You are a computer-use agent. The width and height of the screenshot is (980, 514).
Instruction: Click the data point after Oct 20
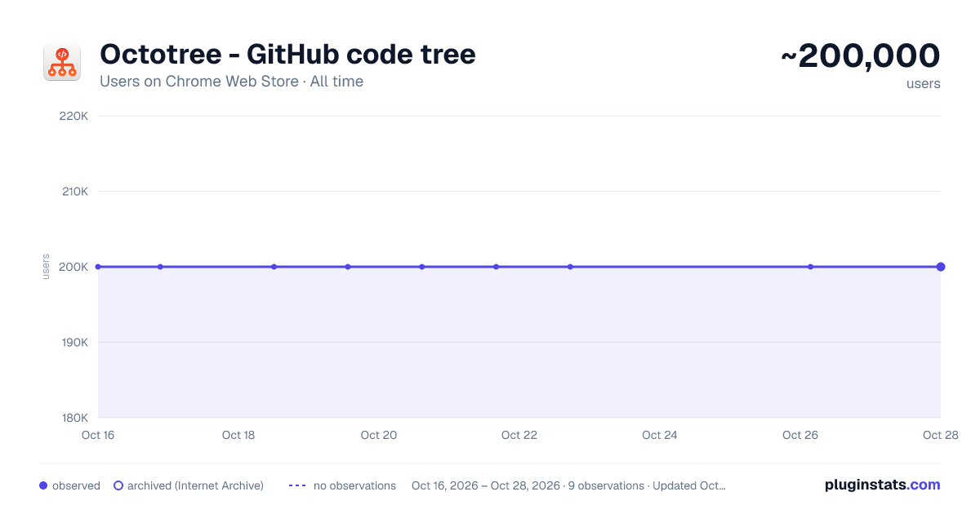coord(422,267)
